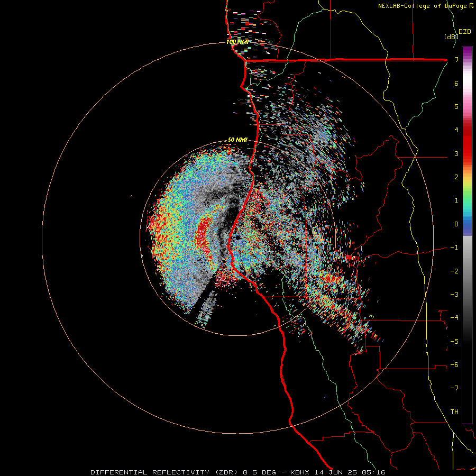The width and height of the screenshot is (476, 476).
Task: Click the 4 dB value on color scale
Action: click(x=456, y=130)
